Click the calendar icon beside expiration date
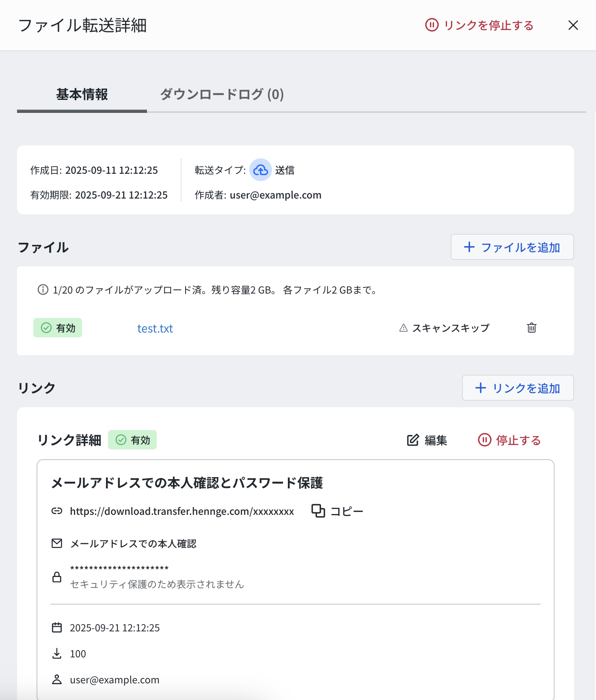 [x=57, y=628]
